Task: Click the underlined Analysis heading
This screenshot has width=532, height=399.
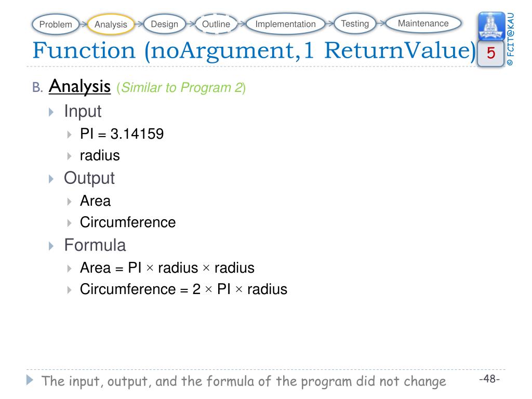Action: 79,86
